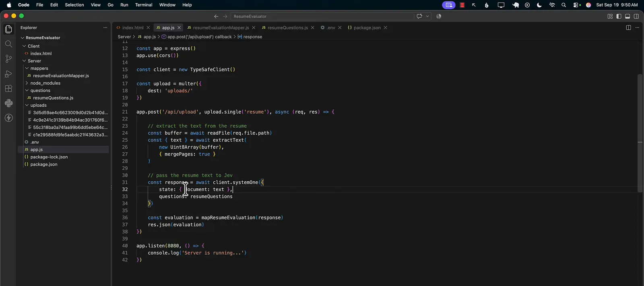Open the Run menu
The image size is (644, 286).
click(x=124, y=5)
